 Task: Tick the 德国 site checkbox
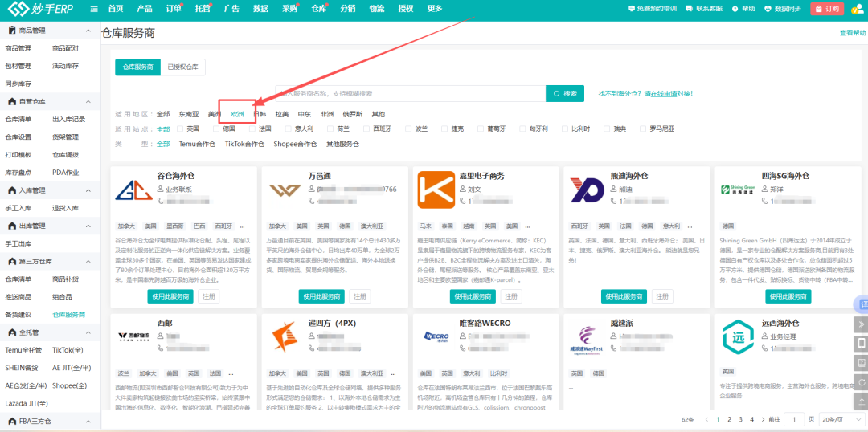pos(218,128)
